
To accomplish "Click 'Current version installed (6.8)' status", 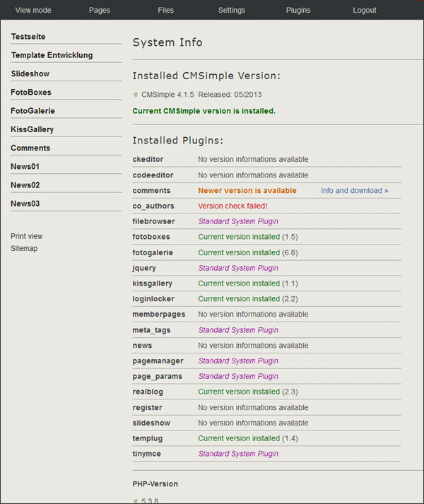I will tap(248, 252).
